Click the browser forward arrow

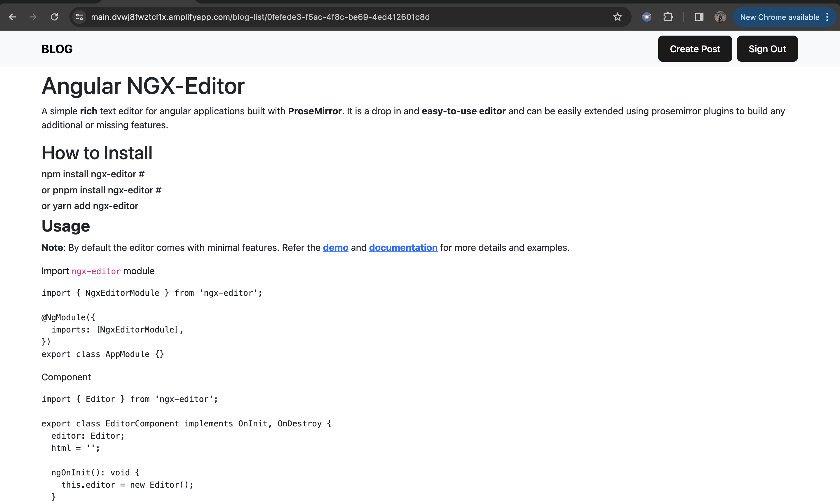[x=33, y=17]
